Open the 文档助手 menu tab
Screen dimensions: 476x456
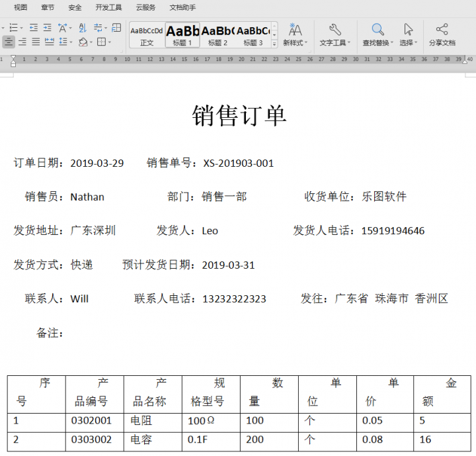click(x=182, y=7)
